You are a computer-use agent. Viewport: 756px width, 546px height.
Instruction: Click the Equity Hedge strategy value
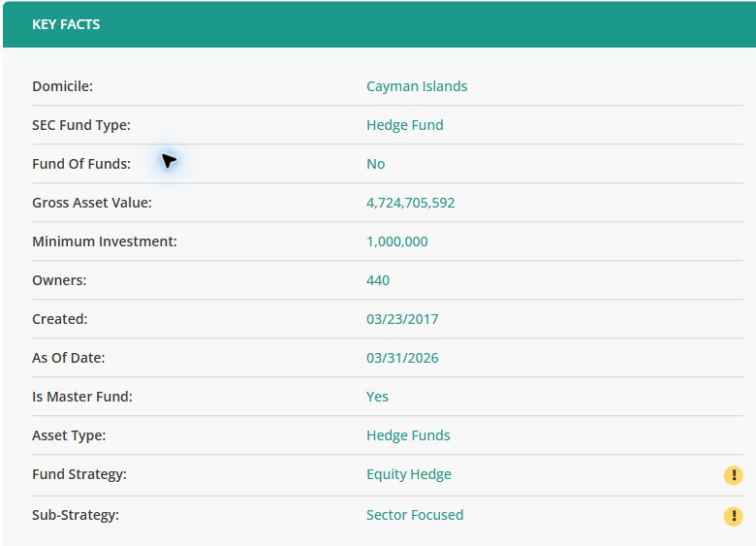[408, 474]
